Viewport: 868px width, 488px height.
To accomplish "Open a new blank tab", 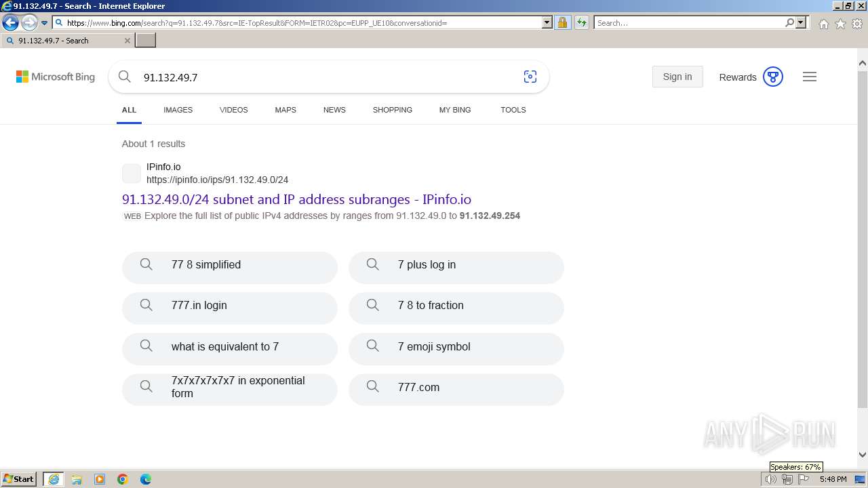I will pyautogui.click(x=146, y=41).
